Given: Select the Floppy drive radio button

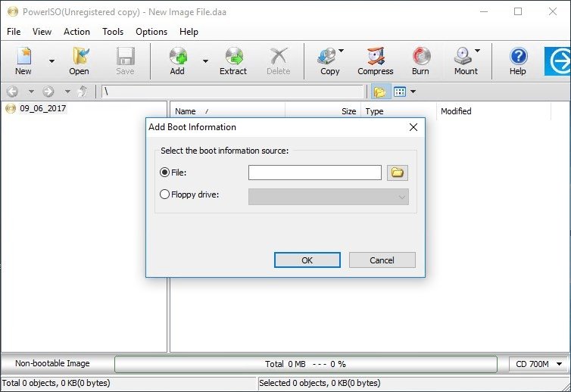Looking at the screenshot, I should (164, 194).
